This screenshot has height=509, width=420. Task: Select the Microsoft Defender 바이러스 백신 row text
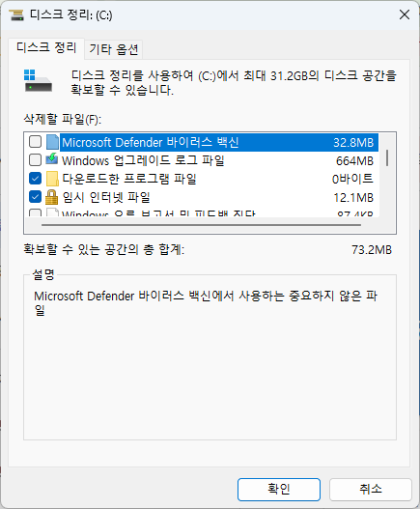pos(151,143)
